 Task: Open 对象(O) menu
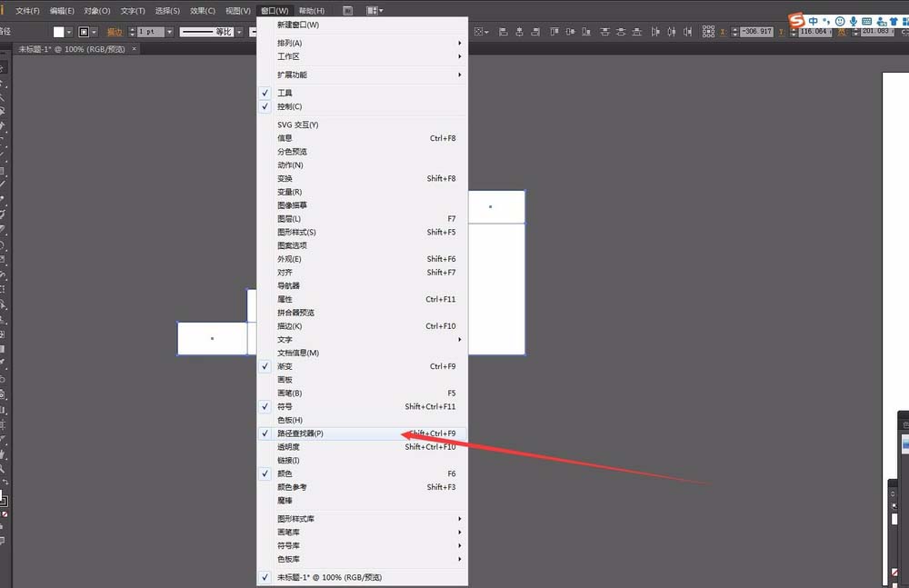pyautogui.click(x=97, y=11)
